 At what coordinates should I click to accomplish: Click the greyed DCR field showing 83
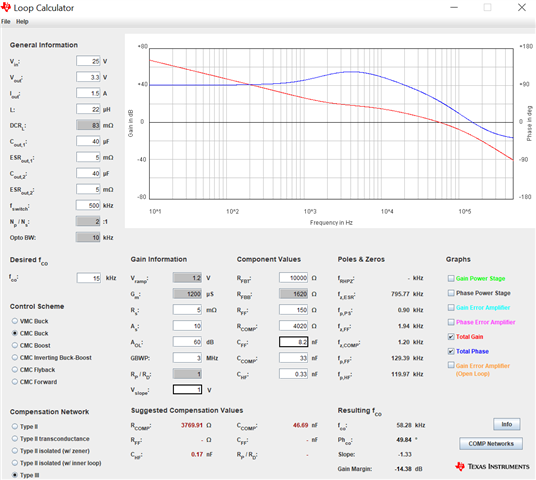click(88, 125)
